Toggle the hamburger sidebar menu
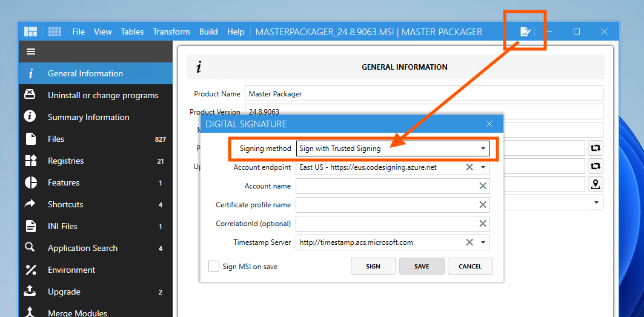Screen dimensions: 644x317 (x=31, y=52)
